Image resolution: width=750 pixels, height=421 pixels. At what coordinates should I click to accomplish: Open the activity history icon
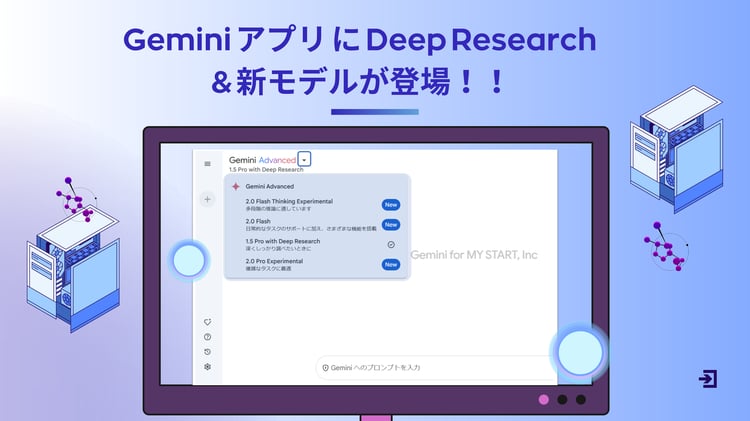click(x=208, y=352)
